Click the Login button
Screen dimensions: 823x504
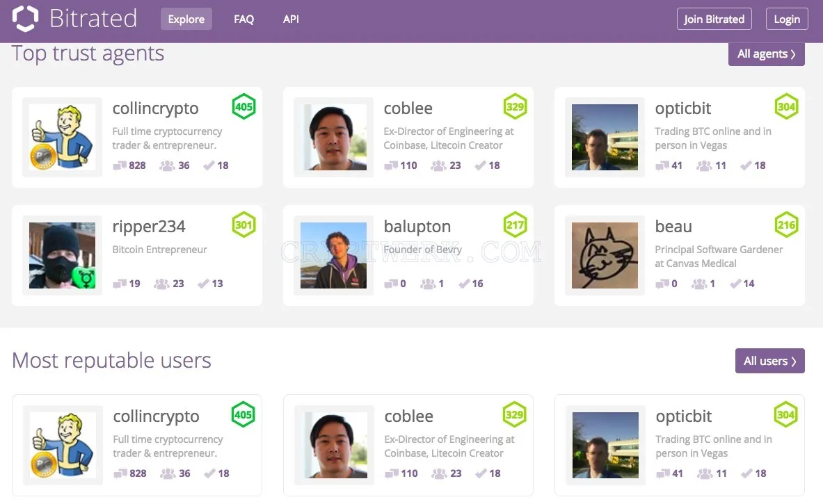[787, 19]
